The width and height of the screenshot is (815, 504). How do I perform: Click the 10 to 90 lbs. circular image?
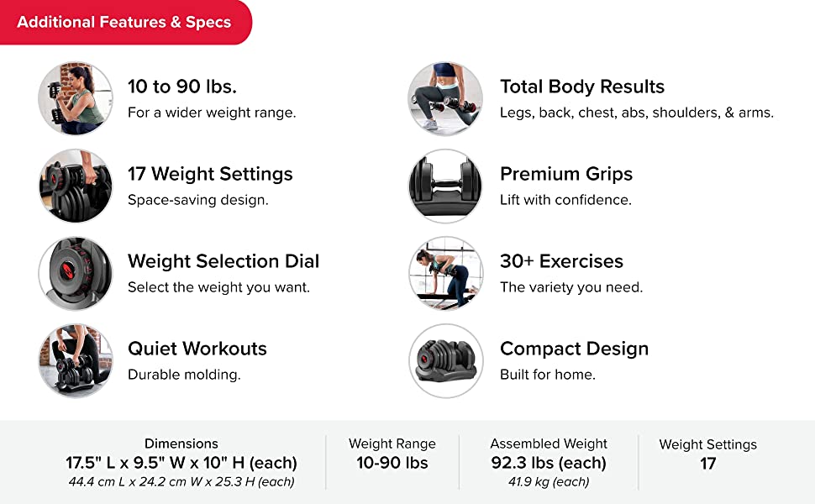pos(76,98)
